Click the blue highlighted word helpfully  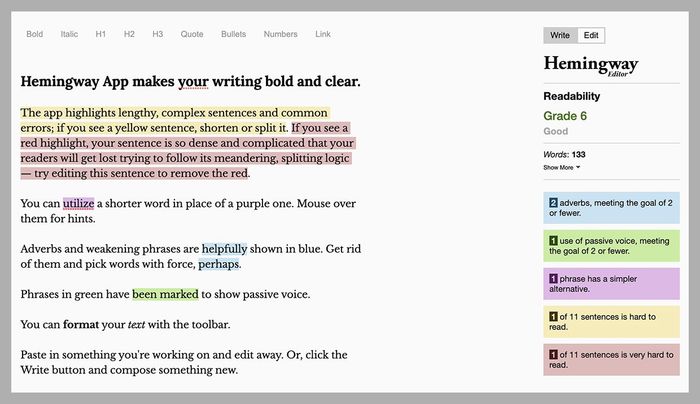(x=224, y=249)
